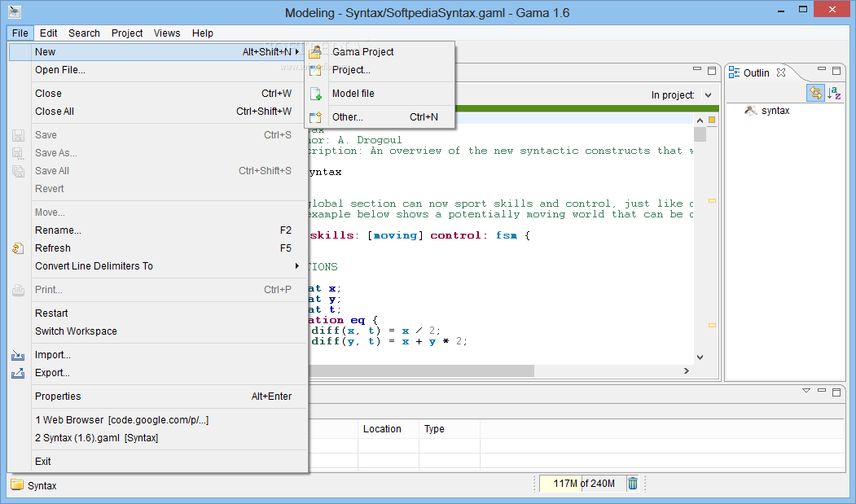The width and height of the screenshot is (856, 504).
Task: Click horizontal scroll right arrow
Action: pyautogui.click(x=687, y=370)
